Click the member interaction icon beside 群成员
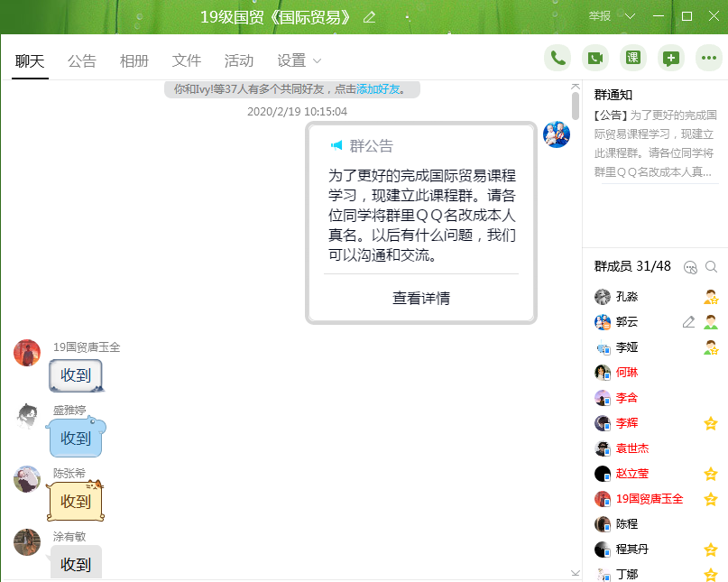This screenshot has width=728, height=582. click(x=691, y=267)
